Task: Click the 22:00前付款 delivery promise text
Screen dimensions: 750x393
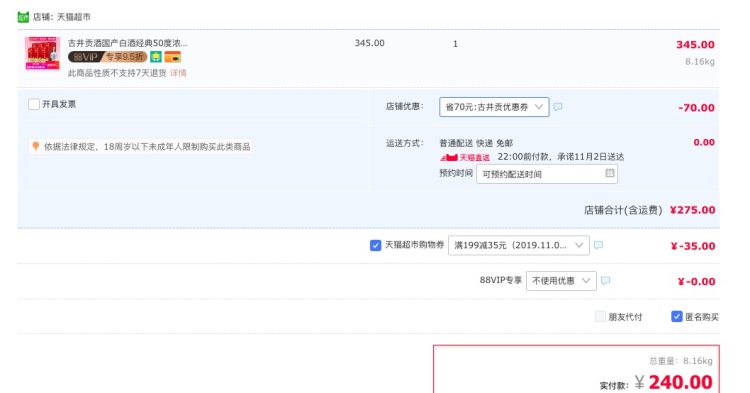Action: pyautogui.click(x=561, y=157)
